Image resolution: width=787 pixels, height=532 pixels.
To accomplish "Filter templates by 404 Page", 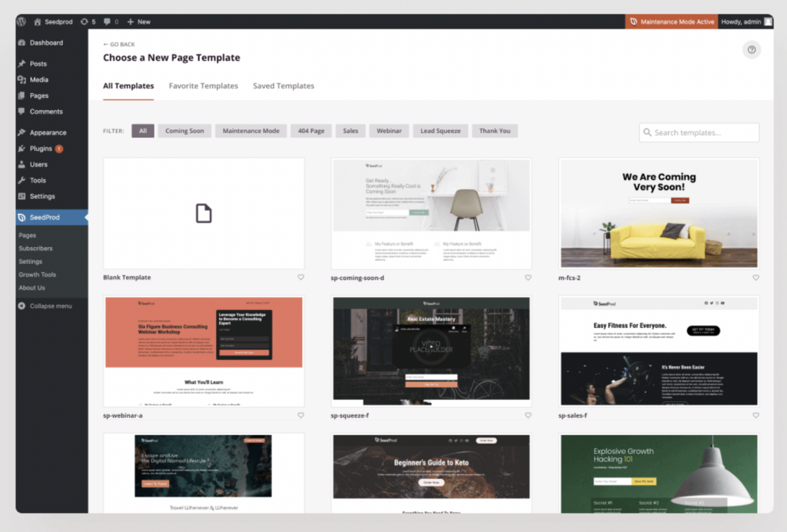I will coord(311,131).
